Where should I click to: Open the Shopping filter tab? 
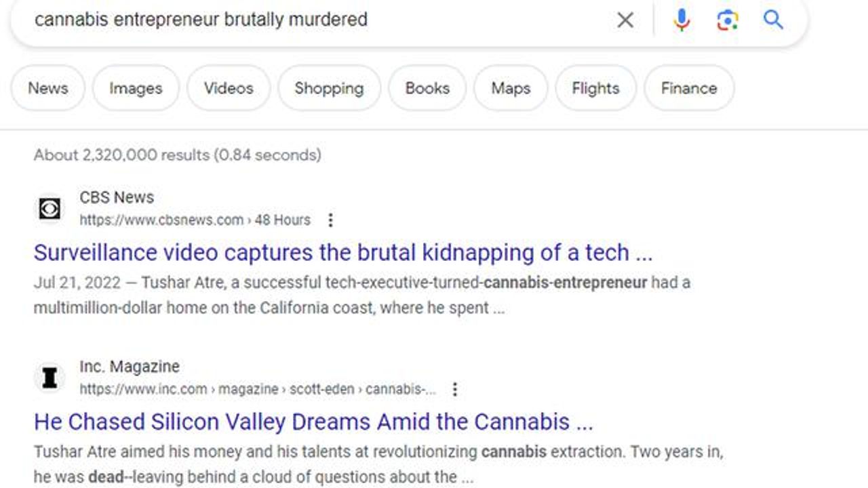329,88
